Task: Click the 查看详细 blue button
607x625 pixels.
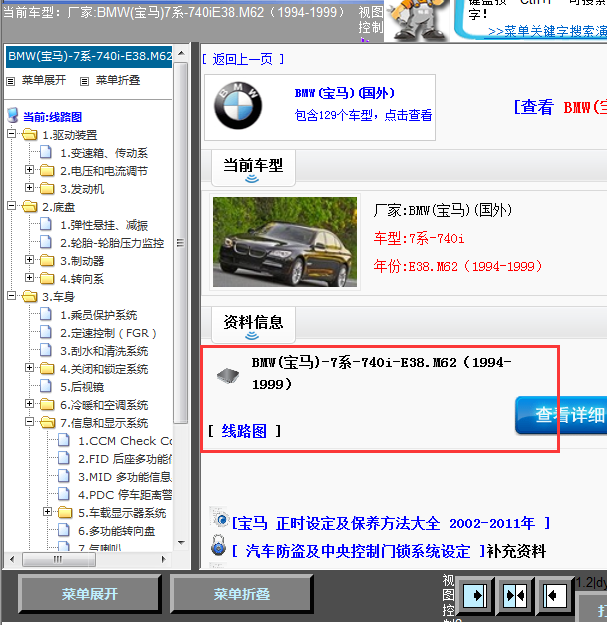Action: tap(561, 415)
